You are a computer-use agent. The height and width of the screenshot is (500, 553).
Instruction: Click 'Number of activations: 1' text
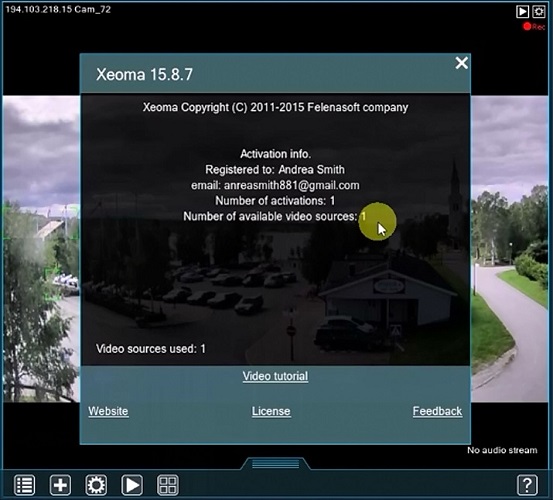click(275, 201)
